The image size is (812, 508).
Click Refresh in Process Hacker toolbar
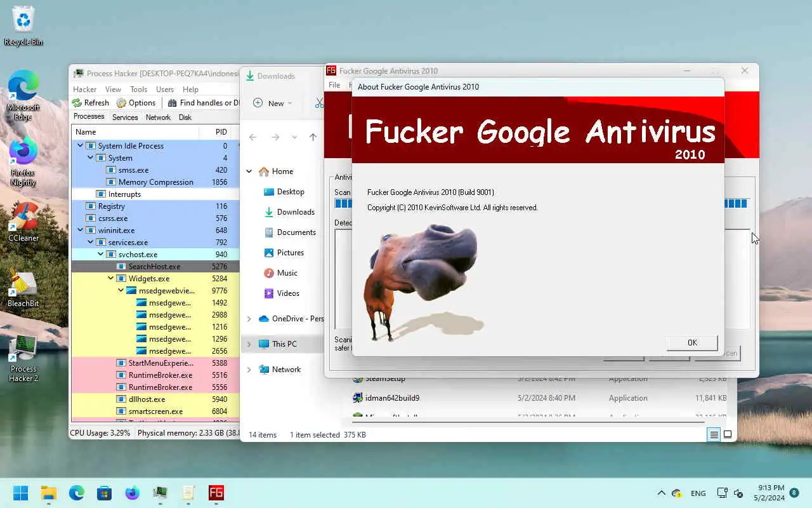coord(91,103)
